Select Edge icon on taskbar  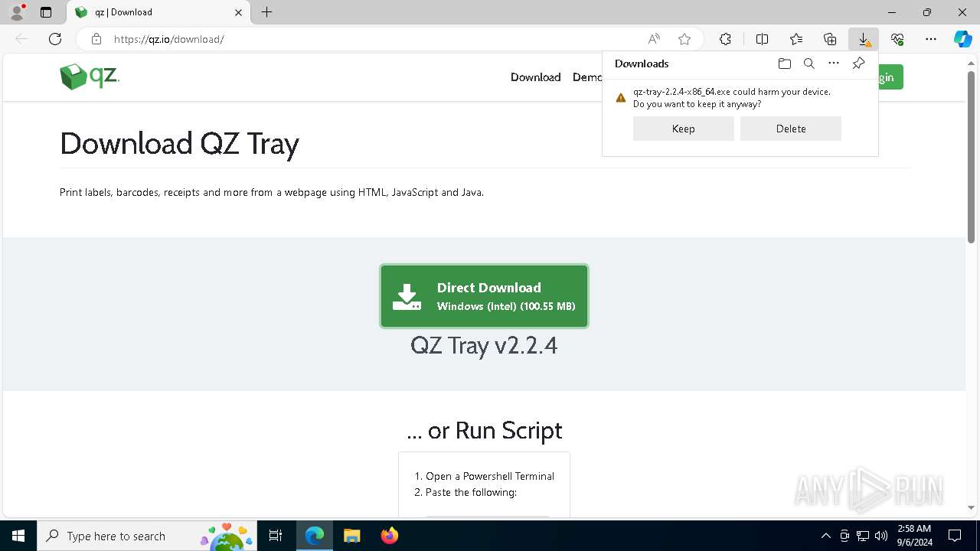(x=315, y=536)
